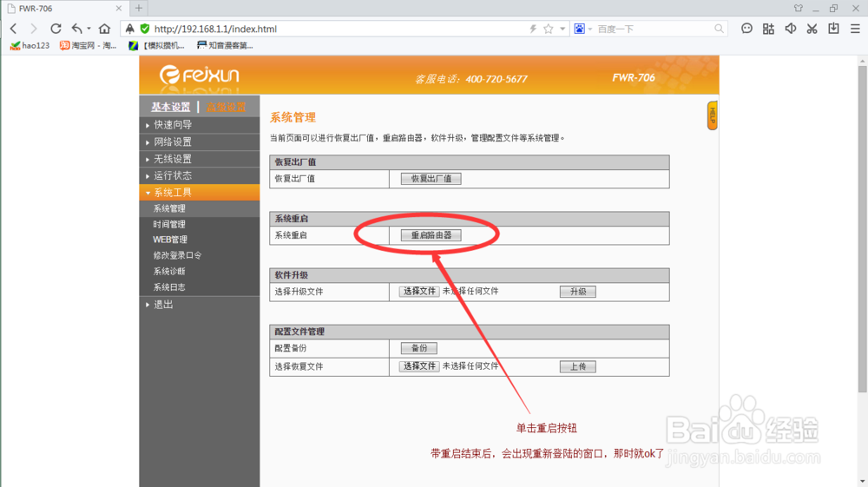Viewport: 868px width, 487px height.
Task: Switch to 高级设置 tab
Action: (226, 107)
